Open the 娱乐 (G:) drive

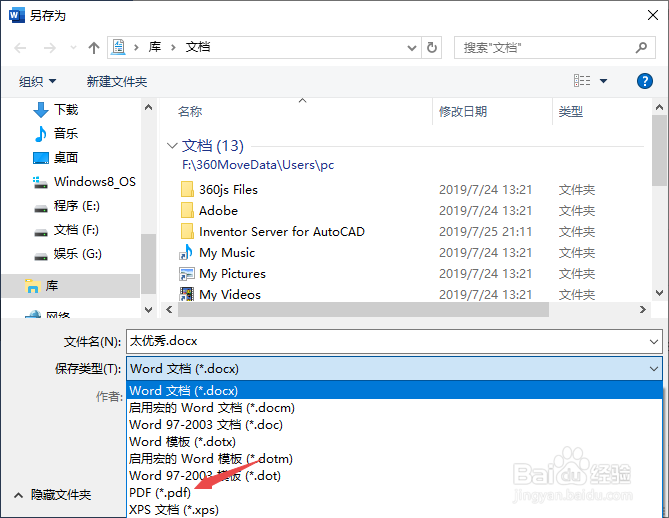(78, 254)
